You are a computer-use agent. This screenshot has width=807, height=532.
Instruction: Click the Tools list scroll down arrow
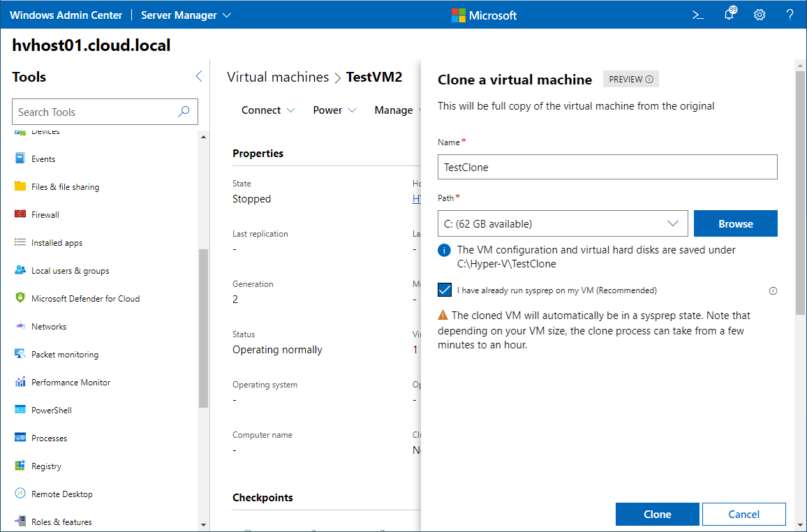click(204, 525)
